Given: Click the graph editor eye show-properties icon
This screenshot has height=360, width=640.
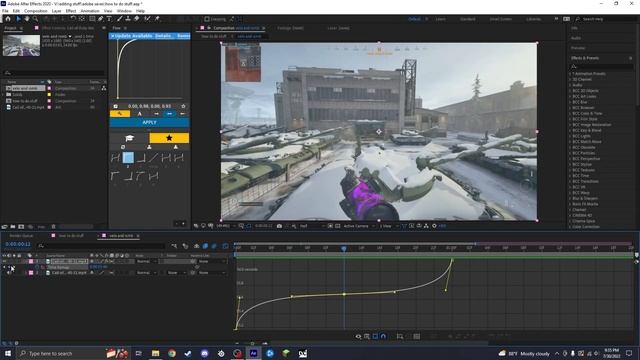Looking at the screenshot, I should coord(358,336).
